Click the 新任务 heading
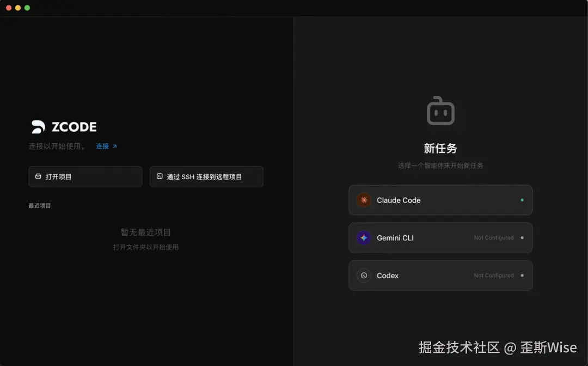This screenshot has width=588, height=366. 440,149
